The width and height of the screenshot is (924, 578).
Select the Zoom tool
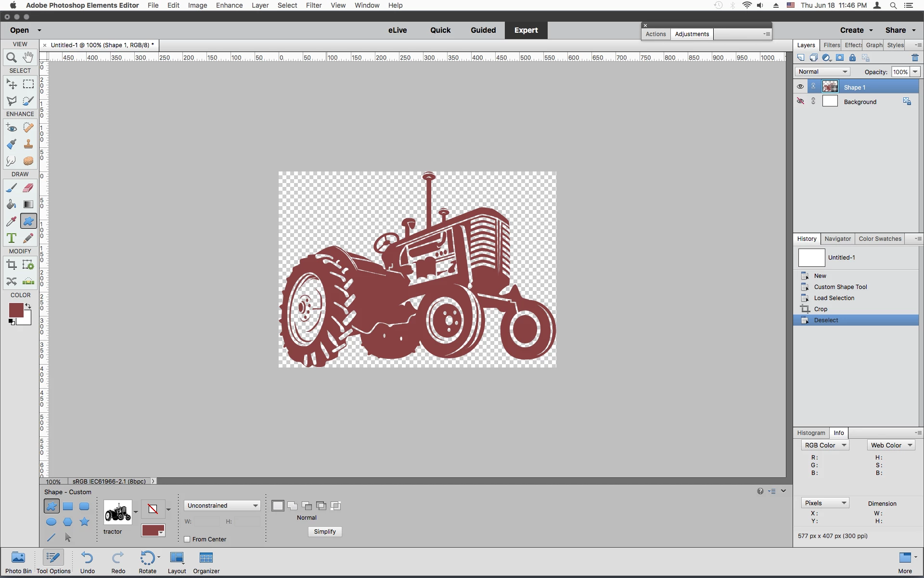pyautogui.click(x=12, y=58)
